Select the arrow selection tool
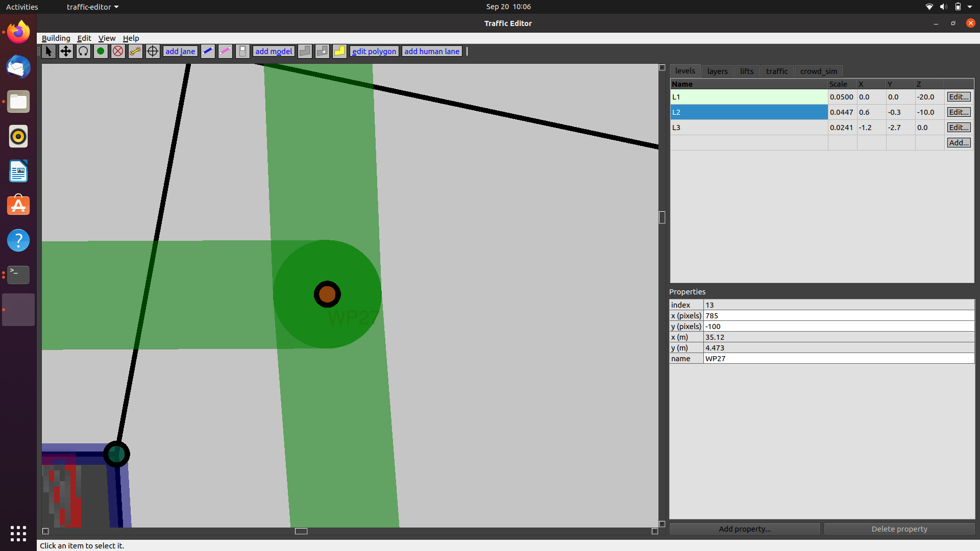The width and height of the screenshot is (980, 551). coord(48,51)
